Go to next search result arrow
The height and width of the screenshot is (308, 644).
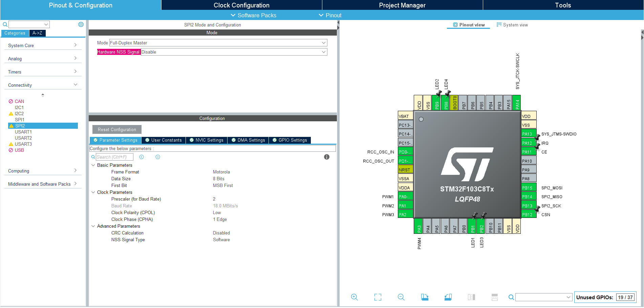(158, 157)
